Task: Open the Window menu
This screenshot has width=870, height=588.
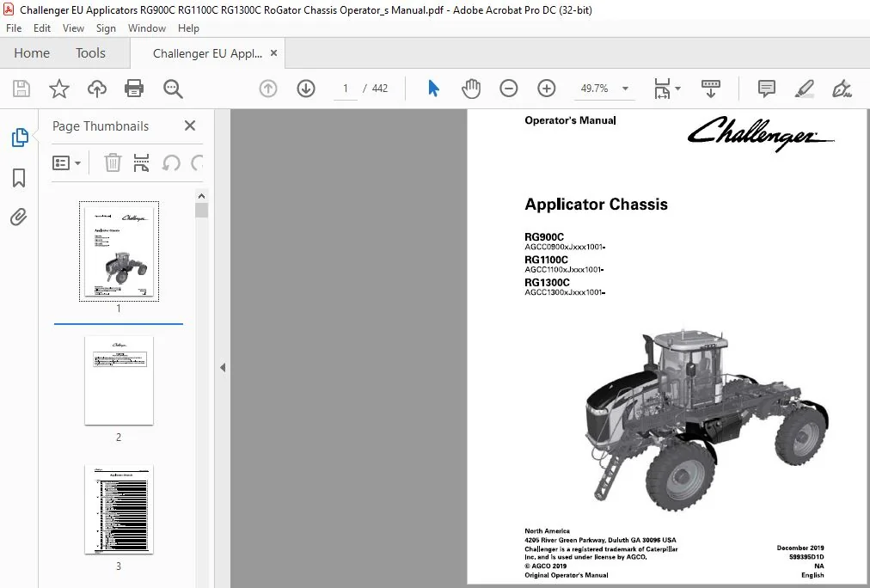Action: [147, 28]
